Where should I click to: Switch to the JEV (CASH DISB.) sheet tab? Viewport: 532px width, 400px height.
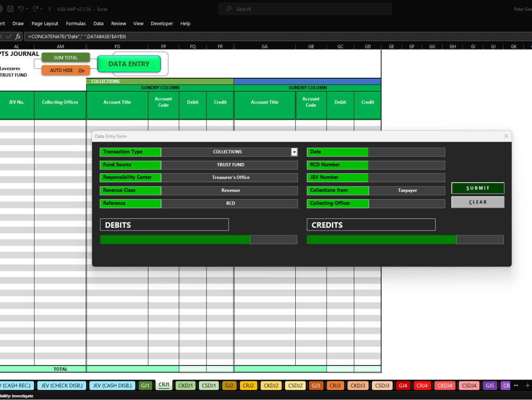pyautogui.click(x=112, y=385)
